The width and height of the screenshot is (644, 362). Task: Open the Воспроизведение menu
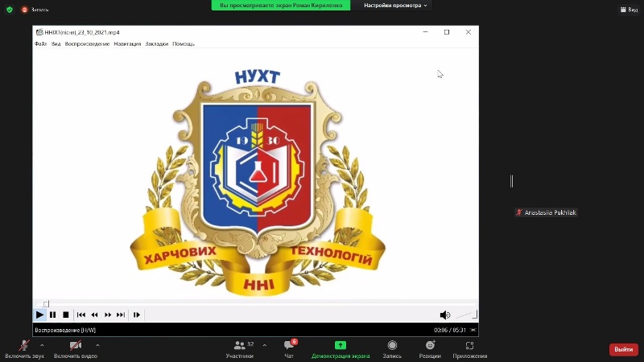pos(87,43)
